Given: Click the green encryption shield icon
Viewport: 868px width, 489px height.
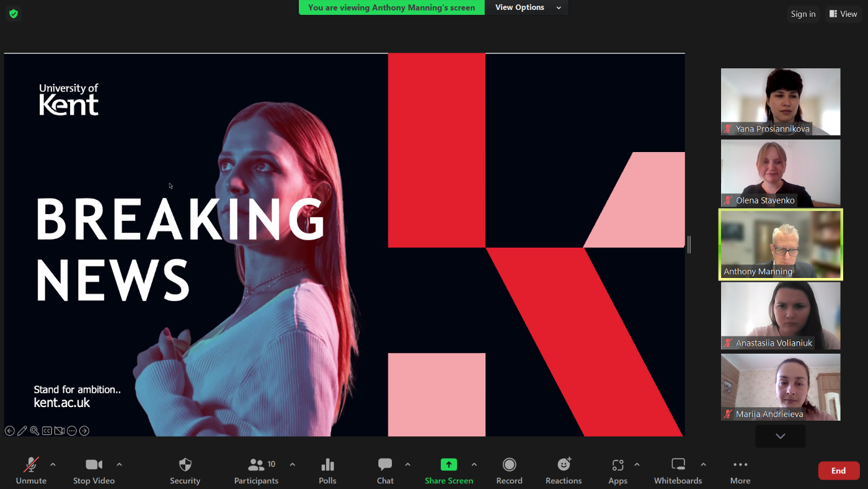Looking at the screenshot, I should [14, 13].
